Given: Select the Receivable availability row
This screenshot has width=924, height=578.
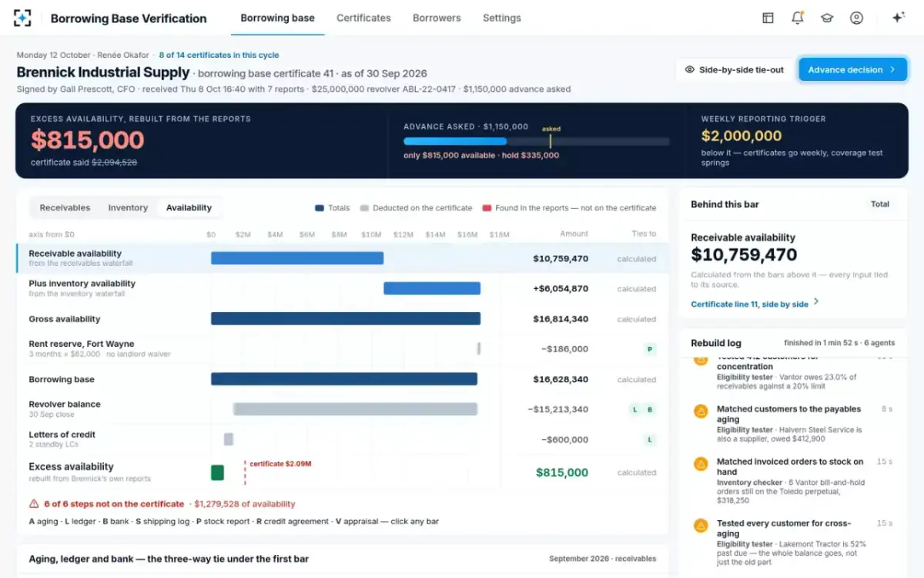Looking at the screenshot, I should tap(342, 259).
